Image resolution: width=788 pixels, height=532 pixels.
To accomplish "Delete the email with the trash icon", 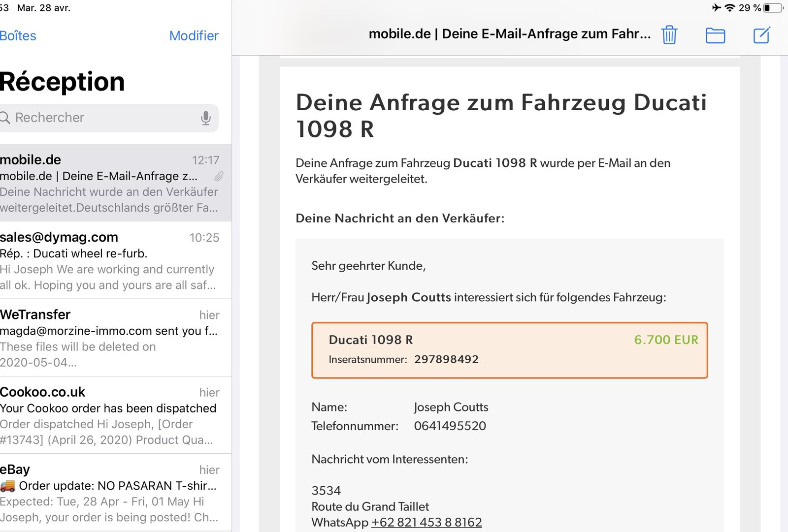I will [x=669, y=35].
